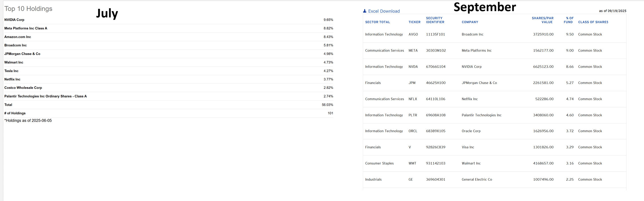Image resolution: width=644 pixels, height=201 pixels.
Task: Click the Holdings as of 2025-06-05 note
Action: tap(28, 121)
